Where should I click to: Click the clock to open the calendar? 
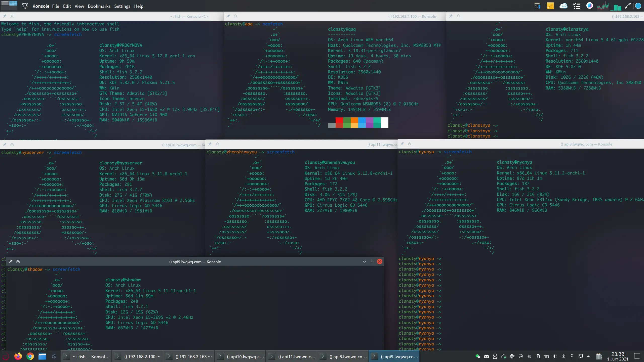click(x=618, y=356)
